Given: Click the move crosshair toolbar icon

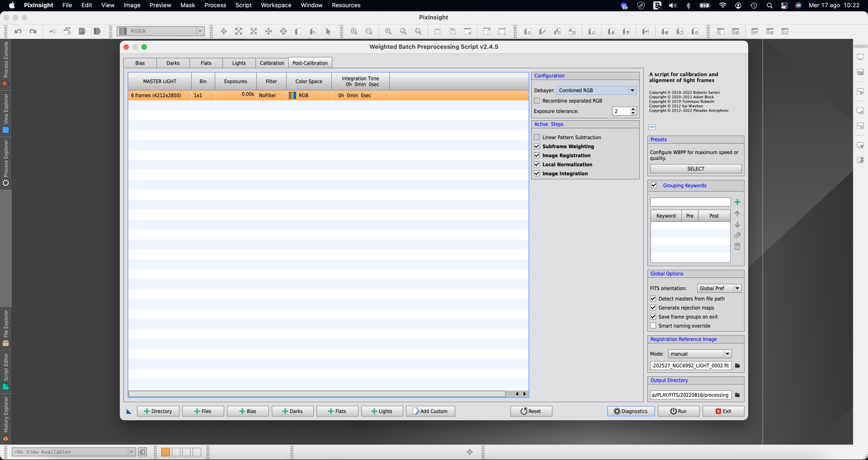Looking at the screenshot, I should coord(223,31).
